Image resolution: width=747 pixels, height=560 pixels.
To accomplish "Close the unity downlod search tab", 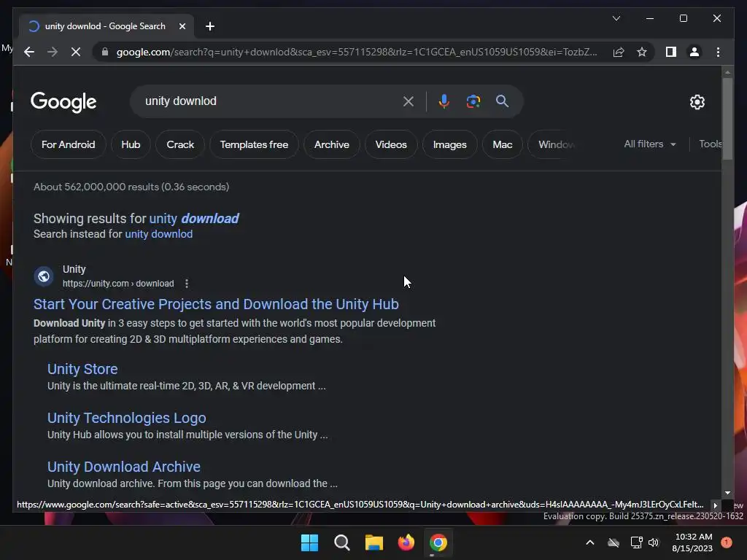I will coord(182,26).
